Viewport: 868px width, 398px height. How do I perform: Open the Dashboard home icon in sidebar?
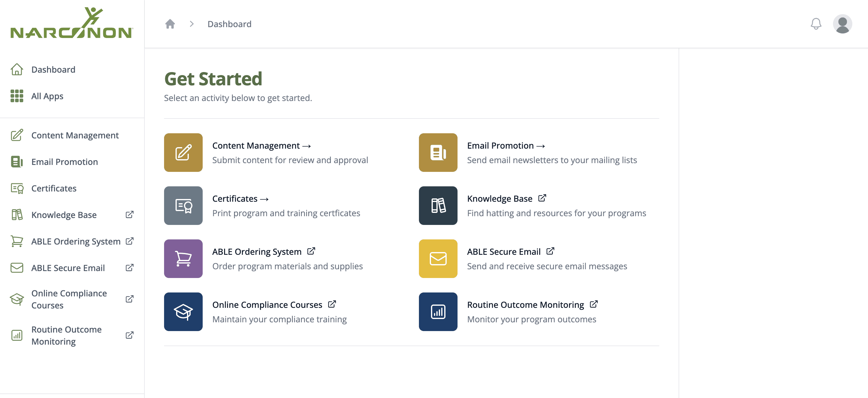pos(17,69)
